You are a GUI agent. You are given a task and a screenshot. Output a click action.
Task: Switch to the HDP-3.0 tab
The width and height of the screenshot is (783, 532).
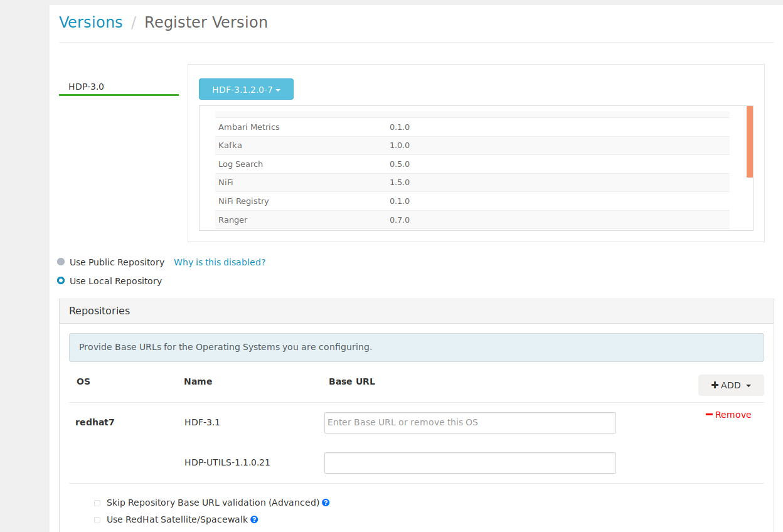point(86,86)
